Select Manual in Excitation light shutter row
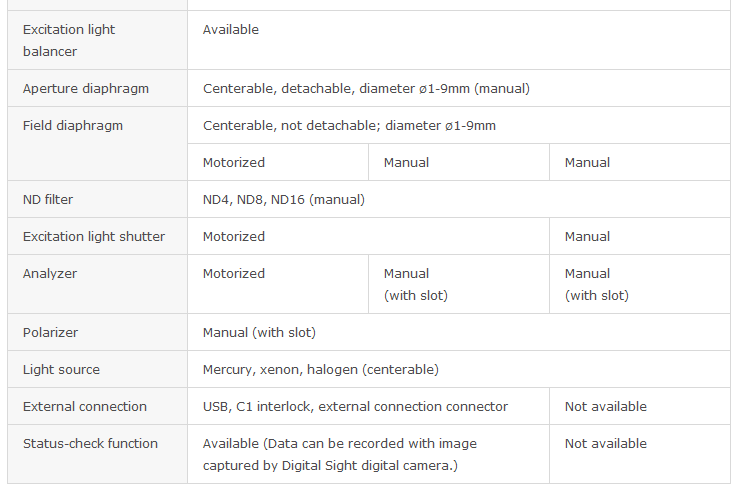The height and width of the screenshot is (489, 737). [587, 237]
